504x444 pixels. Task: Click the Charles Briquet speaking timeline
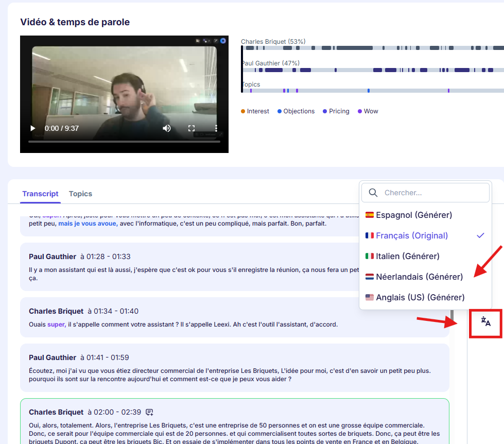(x=373, y=48)
